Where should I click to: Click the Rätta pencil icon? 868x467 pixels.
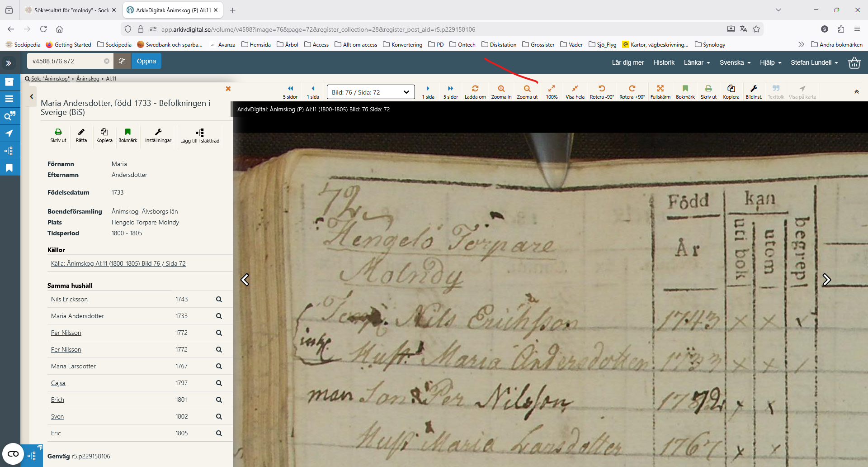[81, 132]
